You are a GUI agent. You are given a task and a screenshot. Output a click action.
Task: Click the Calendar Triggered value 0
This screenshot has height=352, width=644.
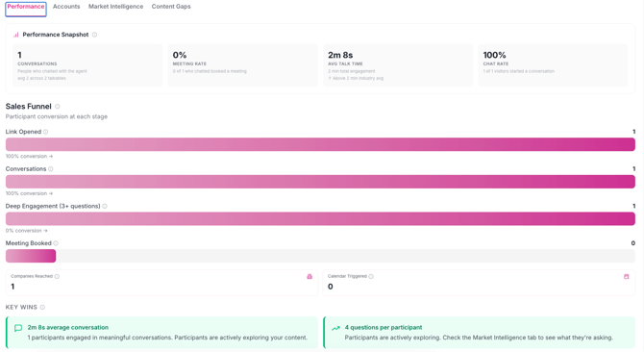[x=331, y=287]
